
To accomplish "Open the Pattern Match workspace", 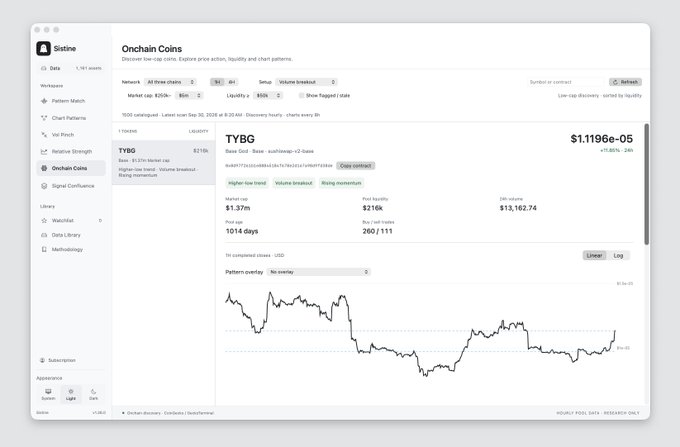I will coord(71,101).
